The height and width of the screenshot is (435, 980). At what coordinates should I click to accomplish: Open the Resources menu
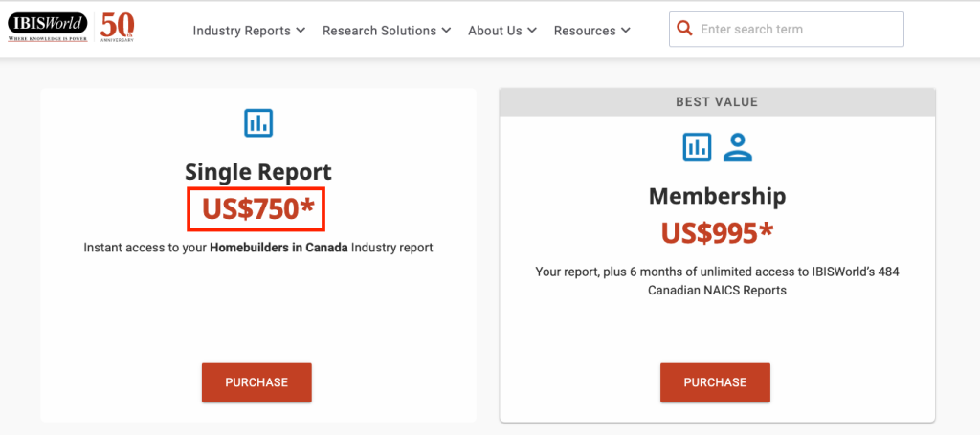coord(591,31)
